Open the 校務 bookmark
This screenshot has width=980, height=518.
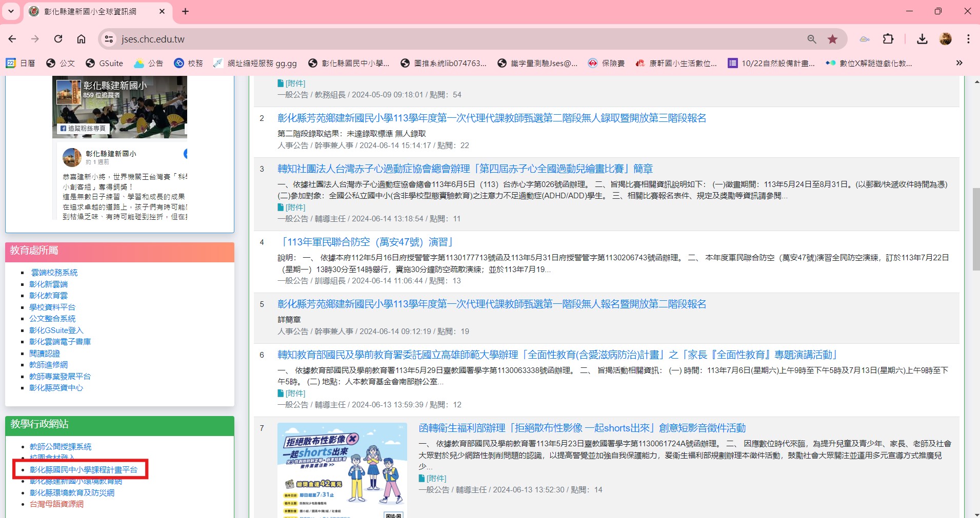tap(188, 63)
